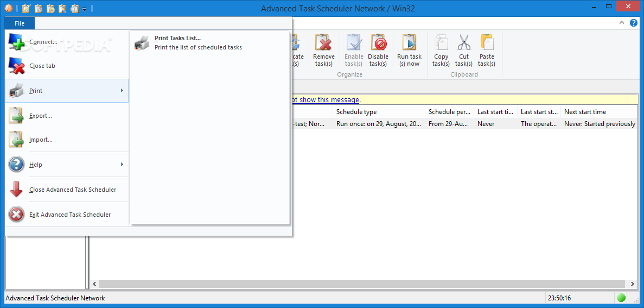Select the 'Run once: on 29, August' cell
644x308 pixels.
(379, 123)
